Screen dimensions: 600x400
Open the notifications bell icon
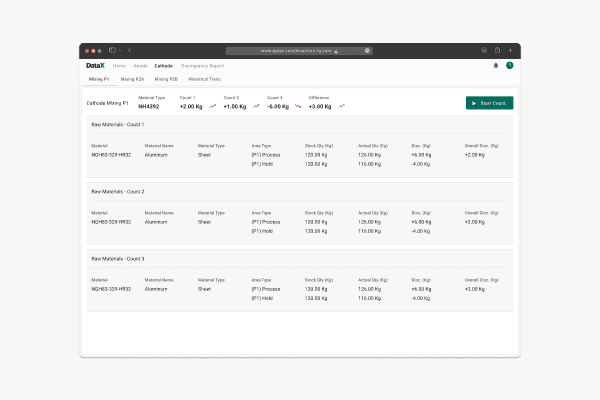(496, 65)
